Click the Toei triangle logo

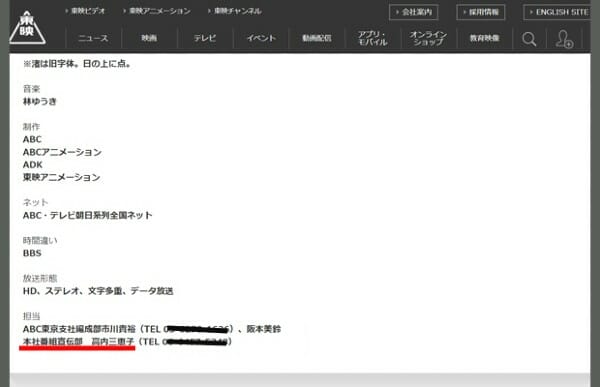point(27,28)
